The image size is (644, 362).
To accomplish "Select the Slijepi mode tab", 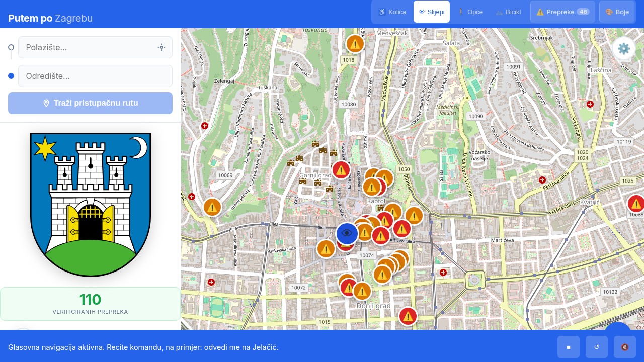I will pos(432,12).
